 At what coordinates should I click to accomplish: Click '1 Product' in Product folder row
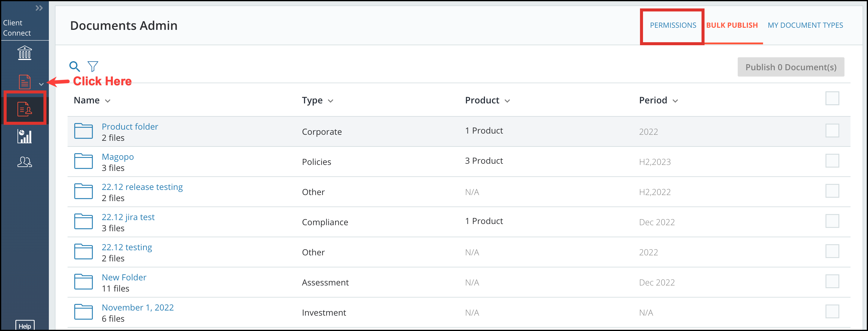[x=484, y=131]
